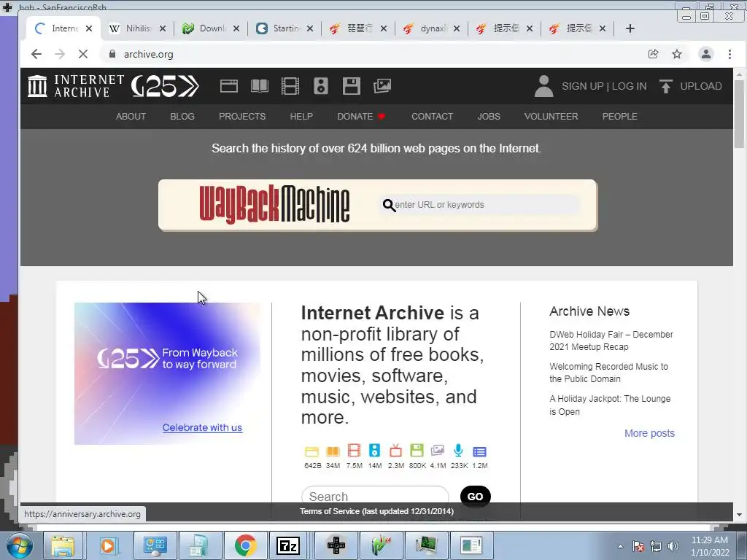747x560 pixels.
Task: Click the Celebrate with us link
Action: pyautogui.click(x=202, y=427)
